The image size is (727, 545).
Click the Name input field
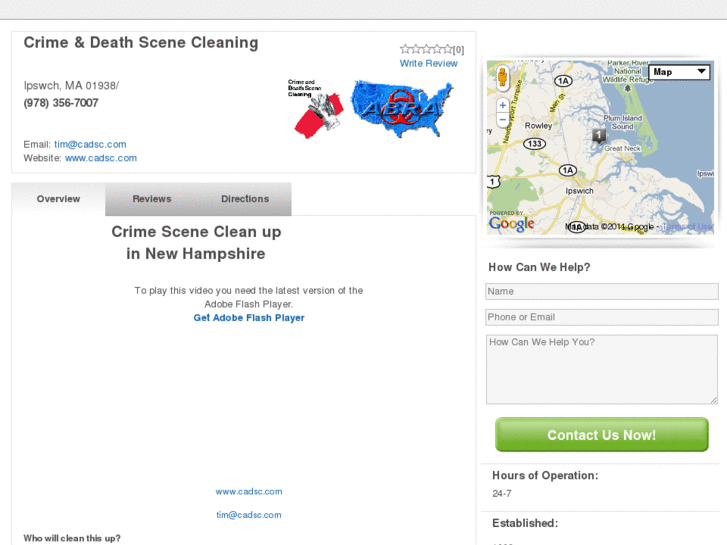coord(601,292)
